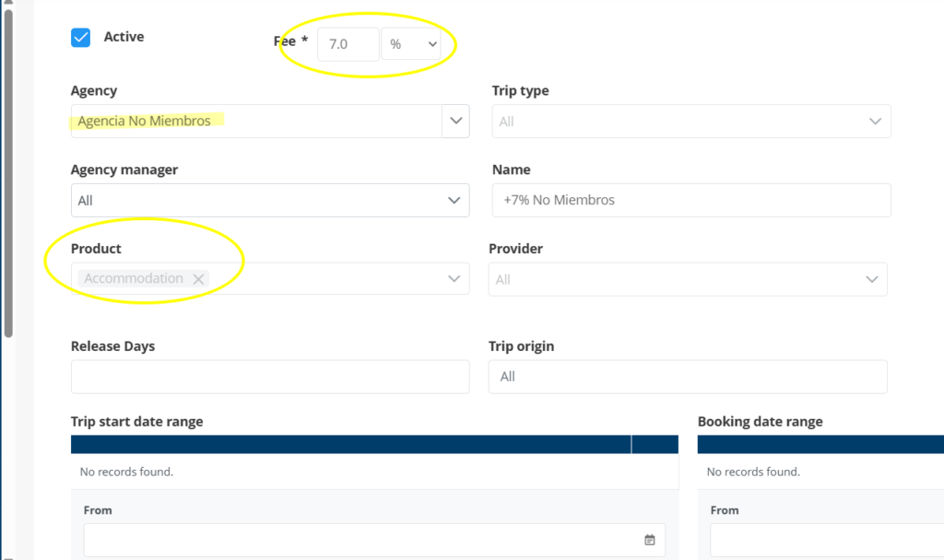Remove the Accommodation product tag

pos(198,279)
